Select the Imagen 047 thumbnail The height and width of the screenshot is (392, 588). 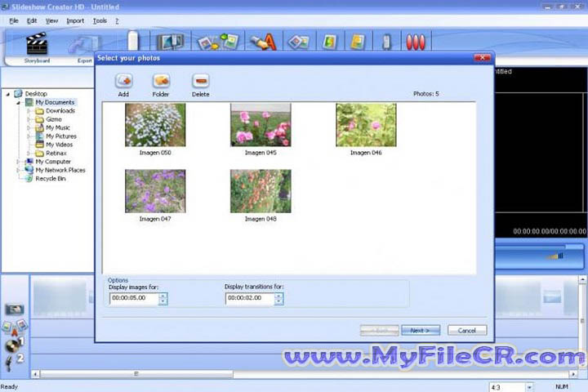click(155, 191)
